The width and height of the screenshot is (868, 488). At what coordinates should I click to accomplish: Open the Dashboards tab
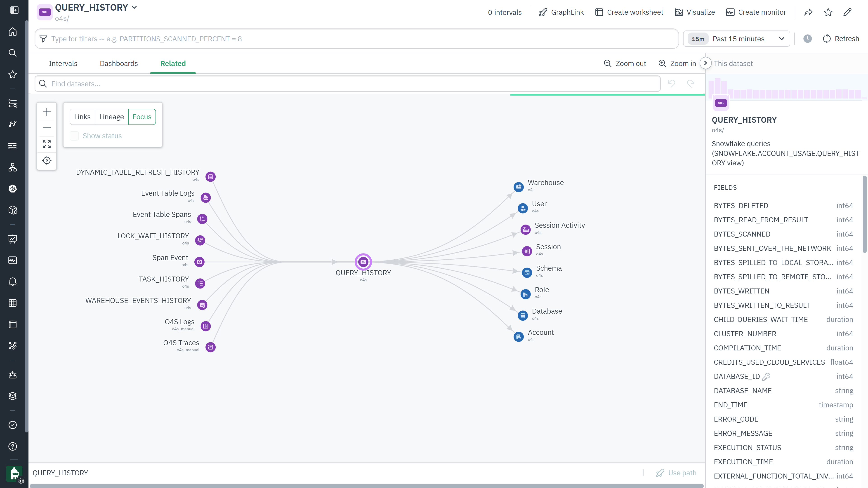[119, 63]
